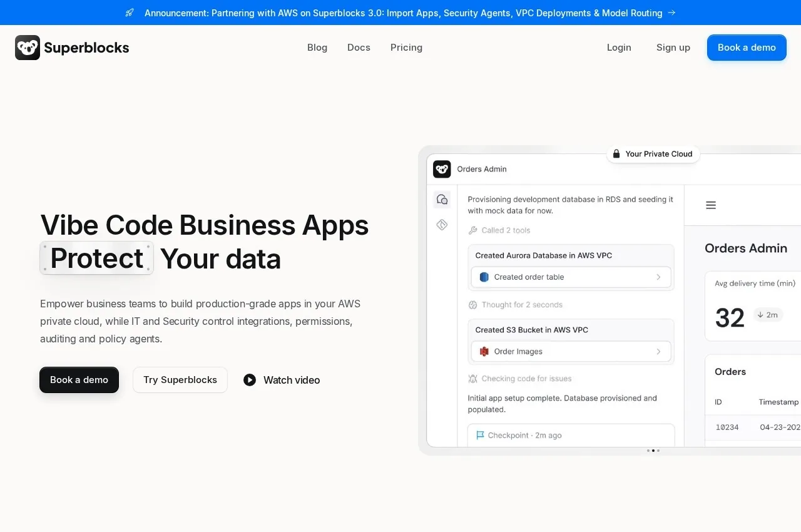Click the Avg delivery time (min) label
Image resolution: width=801 pixels, height=532 pixels.
click(755, 284)
